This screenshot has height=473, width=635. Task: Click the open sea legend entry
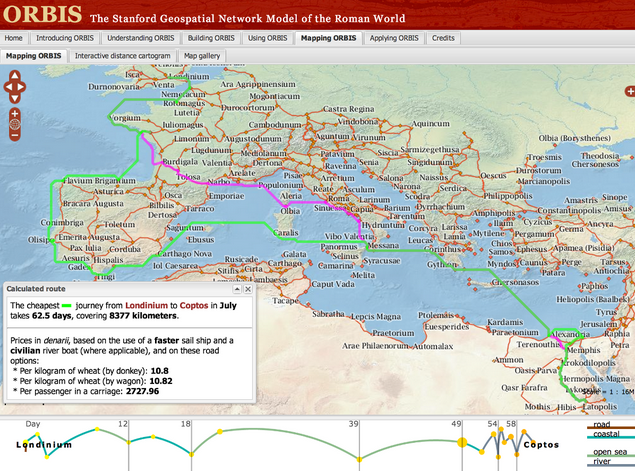(610, 452)
